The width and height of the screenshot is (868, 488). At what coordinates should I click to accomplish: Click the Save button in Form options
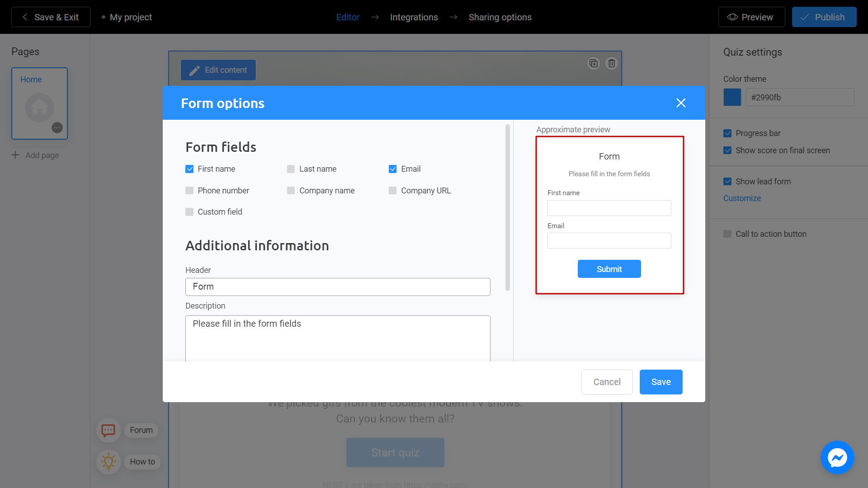pos(661,382)
